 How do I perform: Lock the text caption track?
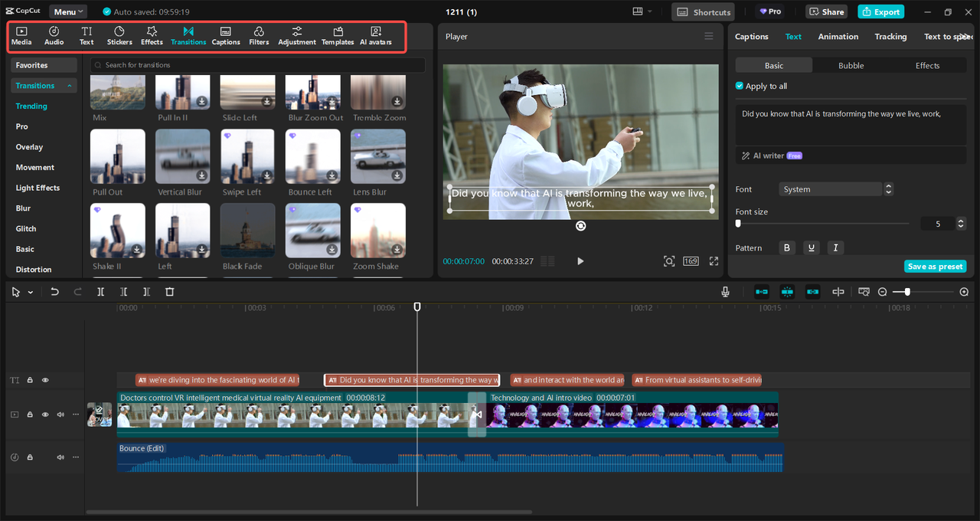click(30, 380)
